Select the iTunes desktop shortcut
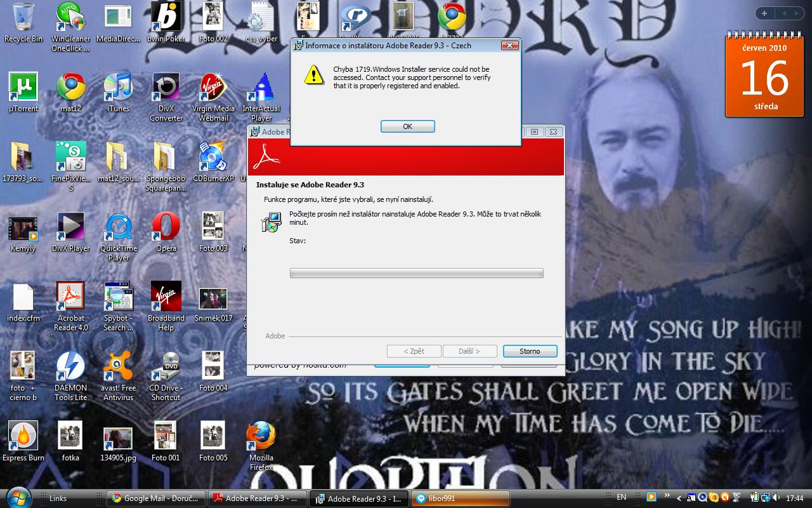This screenshot has width=812, height=508. tap(118, 93)
